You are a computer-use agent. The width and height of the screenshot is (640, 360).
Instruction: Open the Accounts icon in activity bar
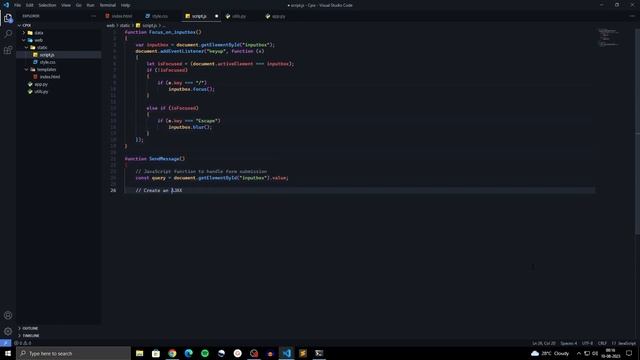click(8, 315)
